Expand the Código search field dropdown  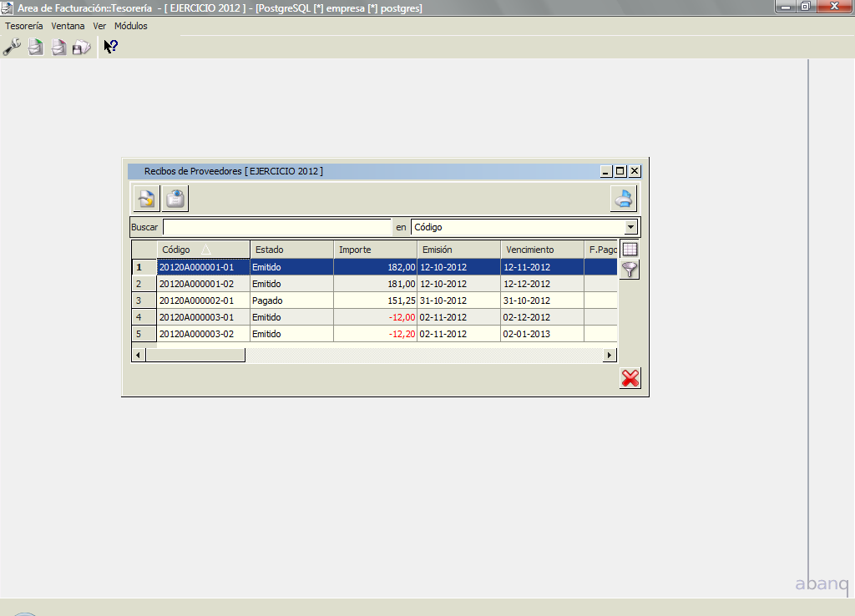tap(631, 227)
